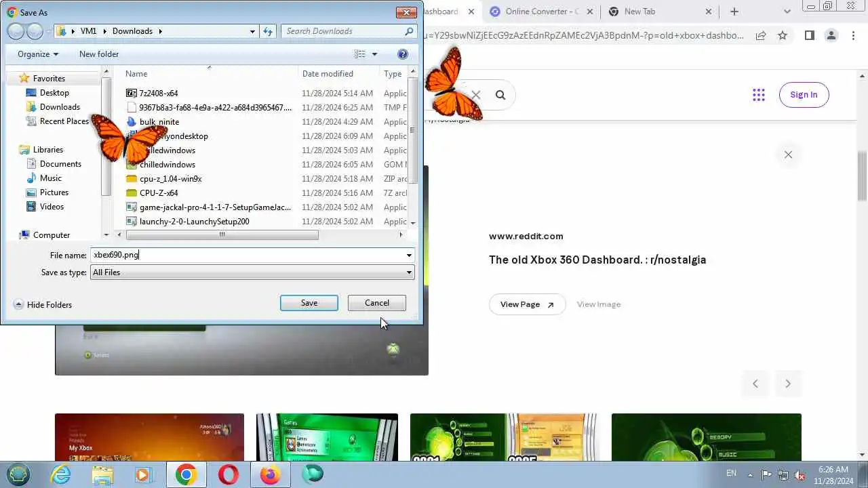Click the File name input field
Screen dimensions: 868x488
(247, 256)
